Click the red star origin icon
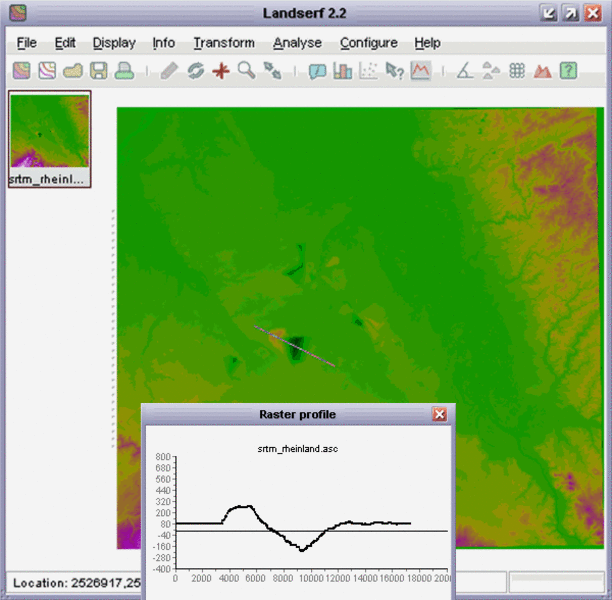The image size is (612, 600). click(221, 71)
